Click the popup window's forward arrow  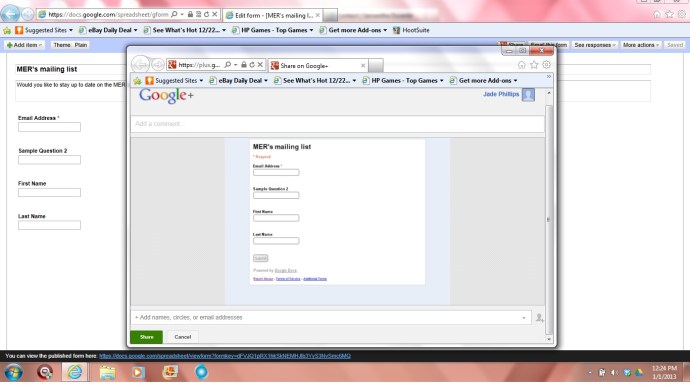pos(158,65)
